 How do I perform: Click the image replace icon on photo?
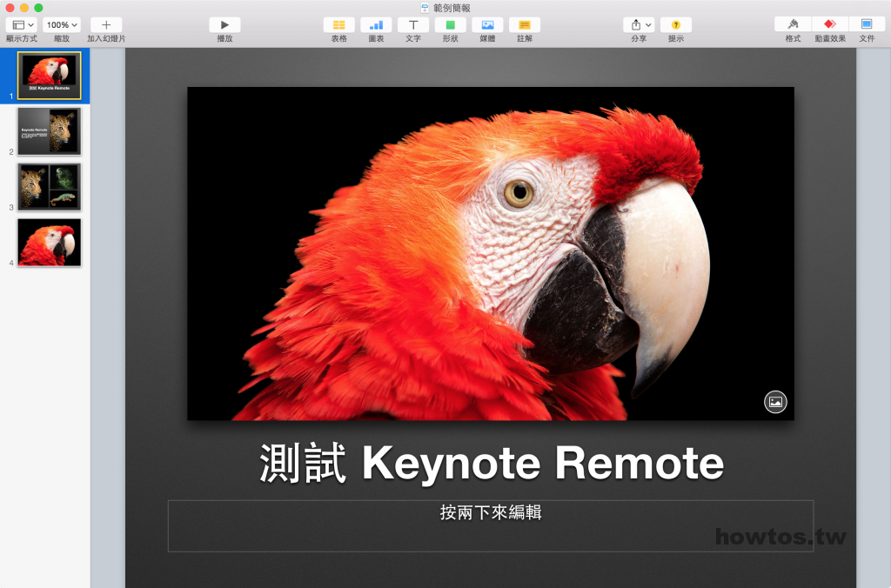click(x=775, y=402)
